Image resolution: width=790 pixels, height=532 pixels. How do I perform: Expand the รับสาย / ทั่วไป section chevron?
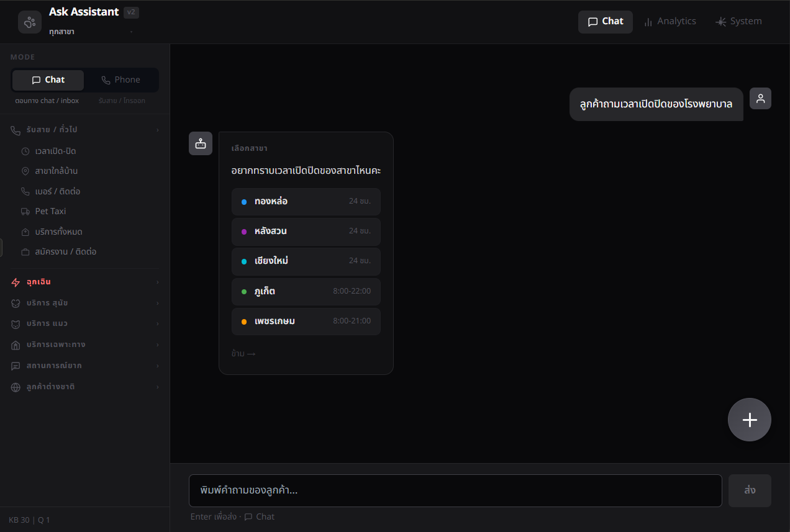[157, 130]
